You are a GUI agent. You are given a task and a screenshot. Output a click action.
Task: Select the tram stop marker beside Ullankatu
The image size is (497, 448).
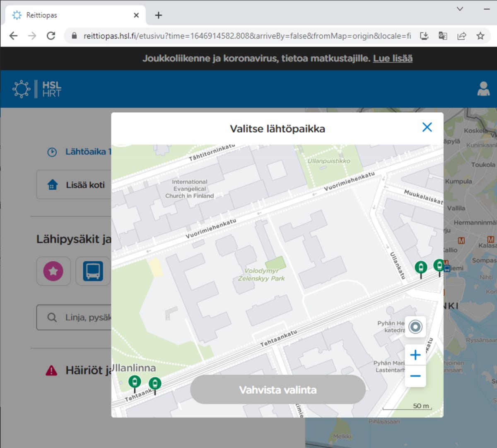pyautogui.click(x=421, y=267)
